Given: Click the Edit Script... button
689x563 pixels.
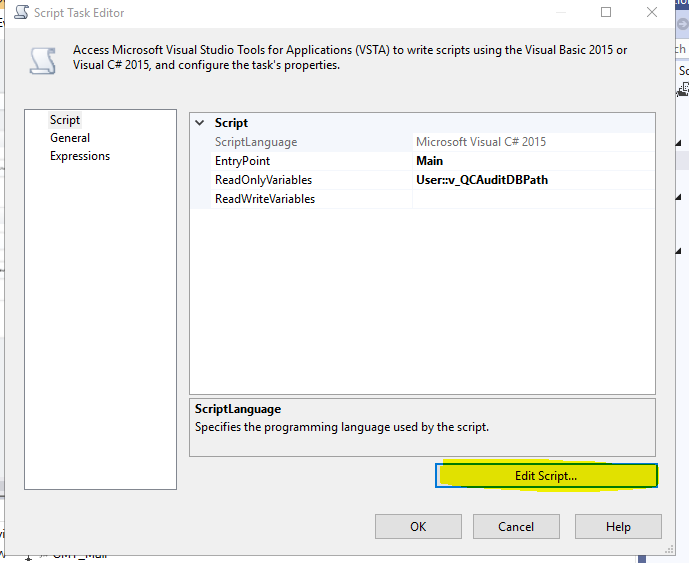Looking at the screenshot, I should pos(546,476).
